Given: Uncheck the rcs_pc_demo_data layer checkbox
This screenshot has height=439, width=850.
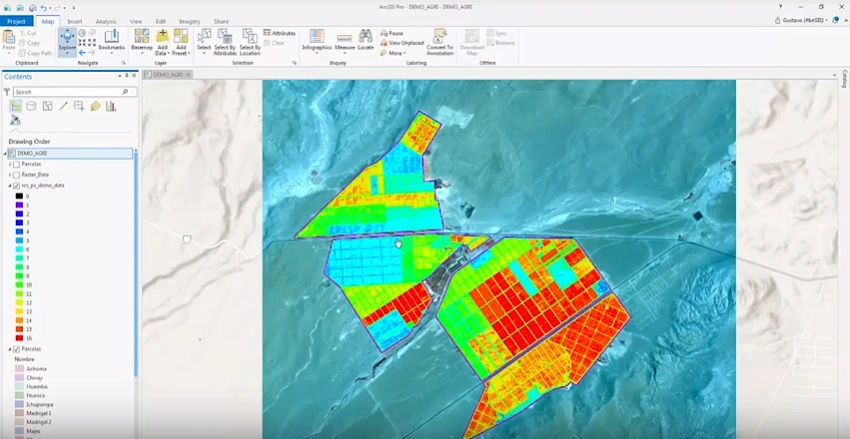Looking at the screenshot, I should pyautogui.click(x=16, y=185).
